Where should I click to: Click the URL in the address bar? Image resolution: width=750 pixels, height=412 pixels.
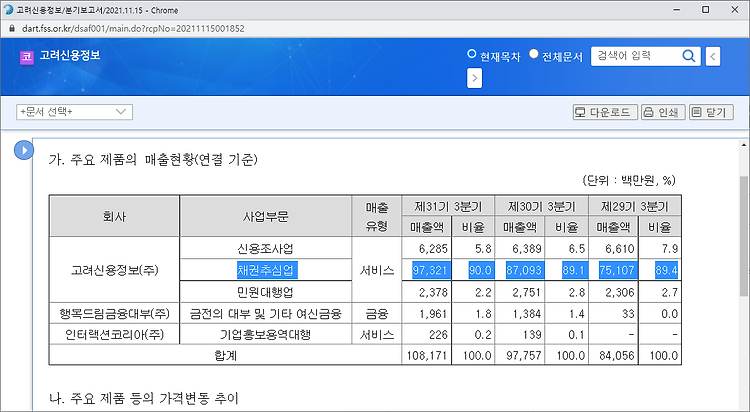click(133, 29)
